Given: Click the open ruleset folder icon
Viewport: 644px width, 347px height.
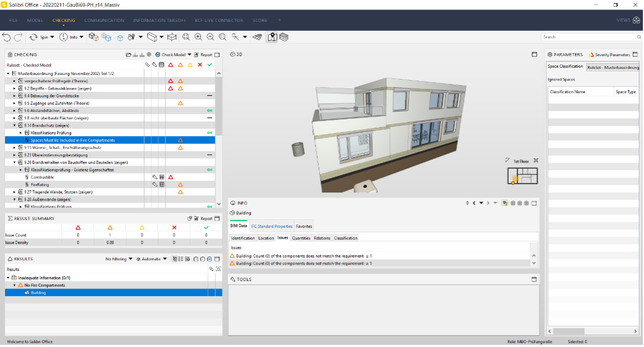Looking at the screenshot, I should [x=128, y=55].
